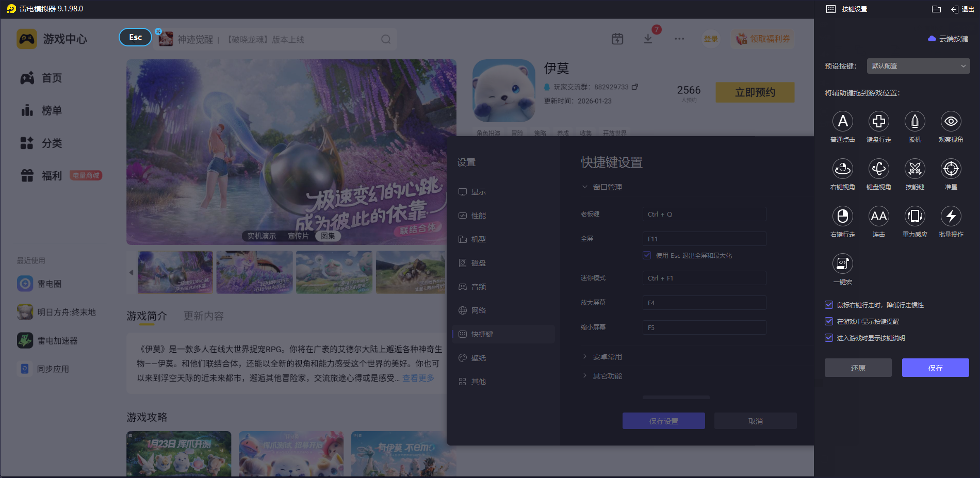Toggle 鼠标右键行走时，降低行走惯性 checkbox
This screenshot has width=980, height=478.
point(829,305)
